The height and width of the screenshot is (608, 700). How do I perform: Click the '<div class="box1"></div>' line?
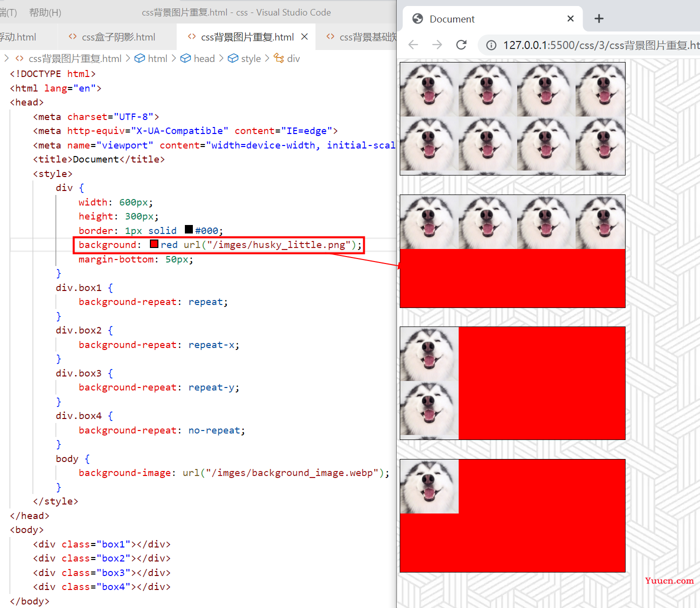click(x=102, y=544)
